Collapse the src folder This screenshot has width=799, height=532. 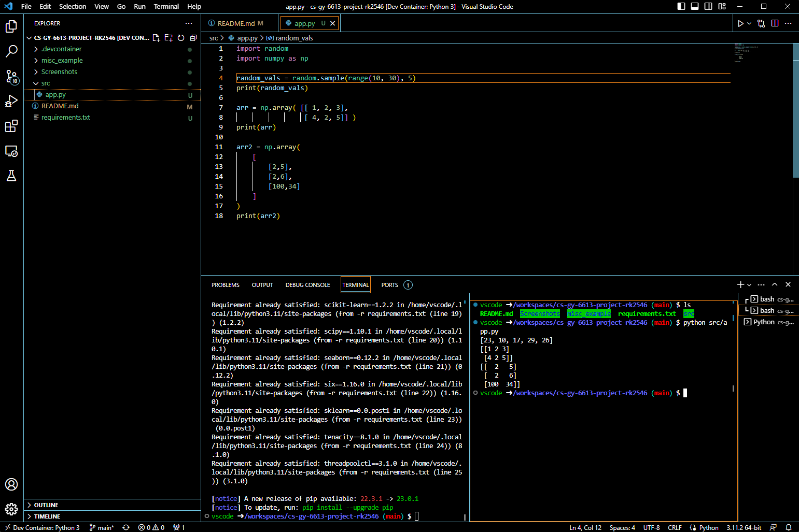click(112, 83)
